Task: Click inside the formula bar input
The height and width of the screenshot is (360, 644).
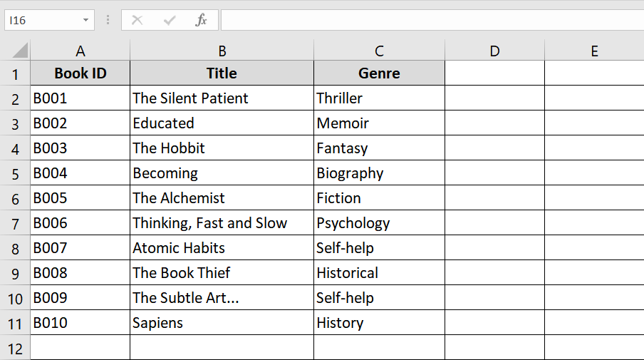Action: click(x=432, y=20)
